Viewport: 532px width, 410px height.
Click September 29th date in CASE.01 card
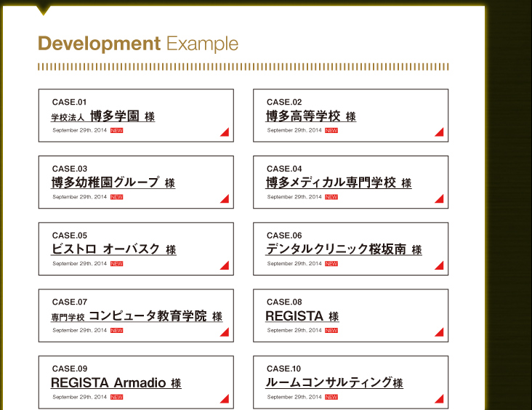click(80, 130)
